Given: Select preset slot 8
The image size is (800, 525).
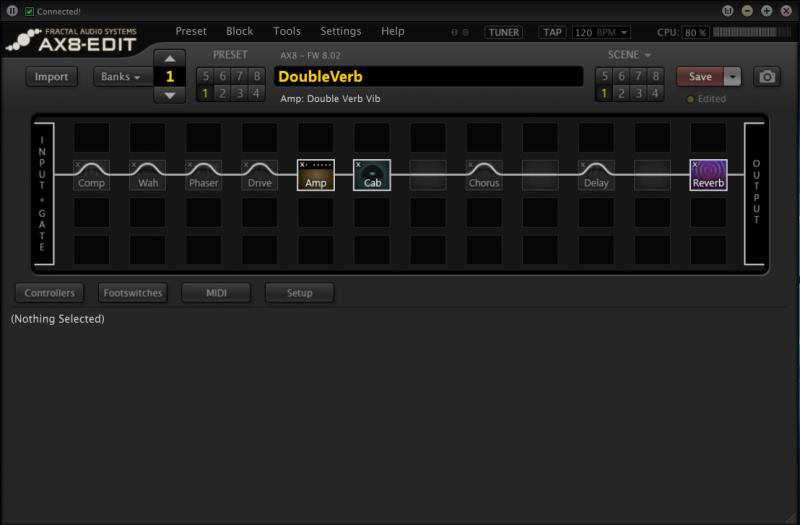Looking at the screenshot, I should [x=257, y=76].
